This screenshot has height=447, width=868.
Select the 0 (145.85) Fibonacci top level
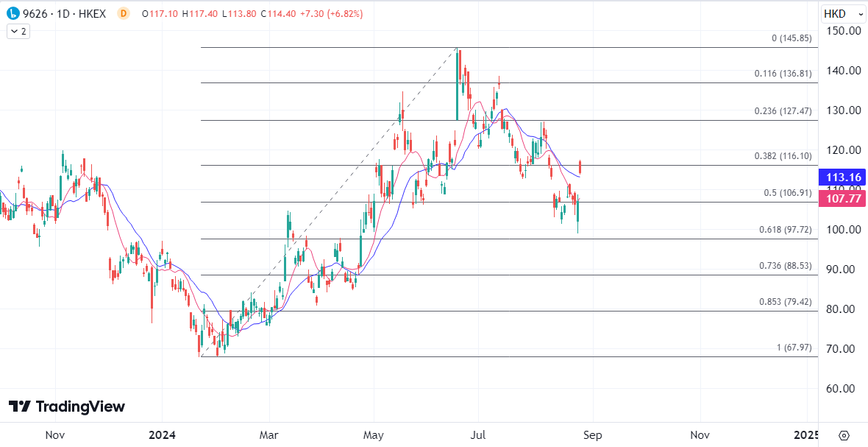pyautogui.click(x=791, y=38)
